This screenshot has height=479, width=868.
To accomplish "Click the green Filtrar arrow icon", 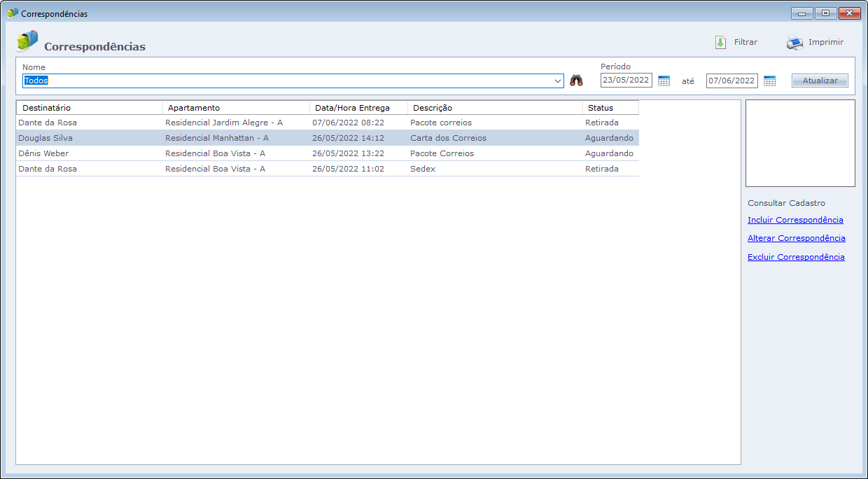I will (x=720, y=43).
